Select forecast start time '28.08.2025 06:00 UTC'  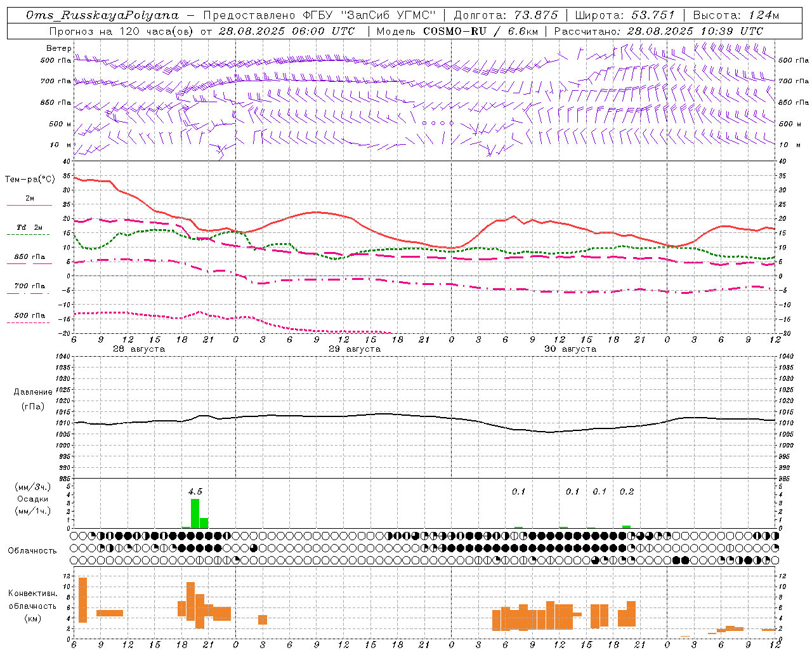click(x=286, y=31)
